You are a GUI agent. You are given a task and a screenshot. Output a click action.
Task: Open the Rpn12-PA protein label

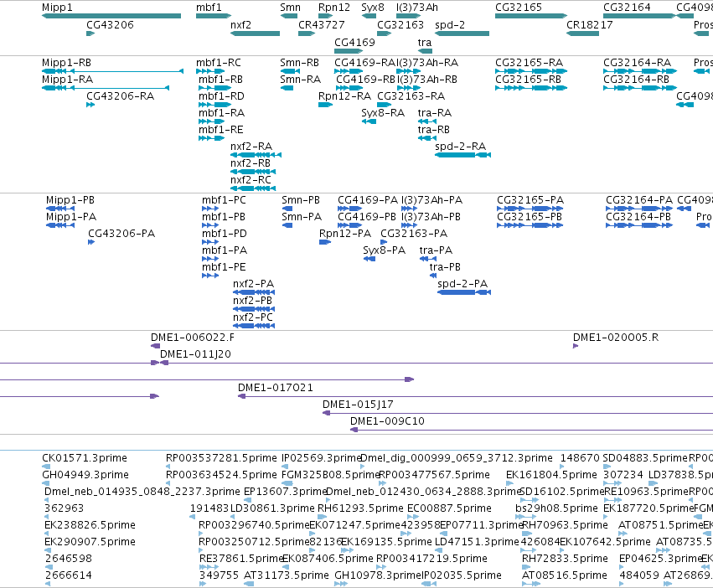[345, 234]
